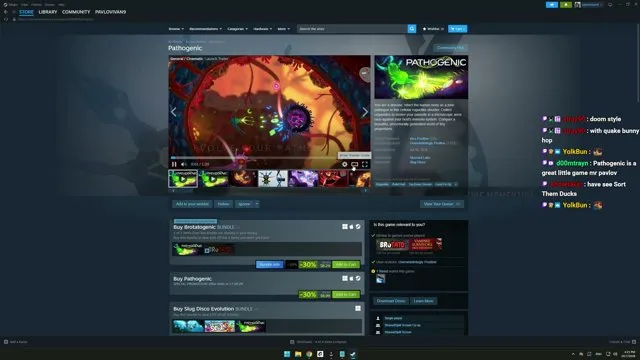Open the green notifications bell button
640x360 pixels.
pos(566,4)
